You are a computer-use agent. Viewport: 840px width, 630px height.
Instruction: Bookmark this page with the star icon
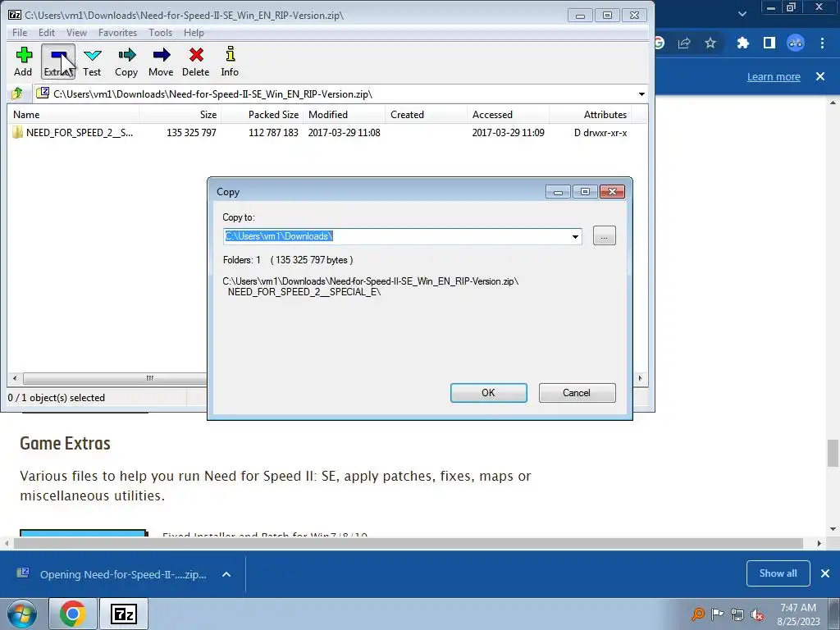(x=710, y=43)
